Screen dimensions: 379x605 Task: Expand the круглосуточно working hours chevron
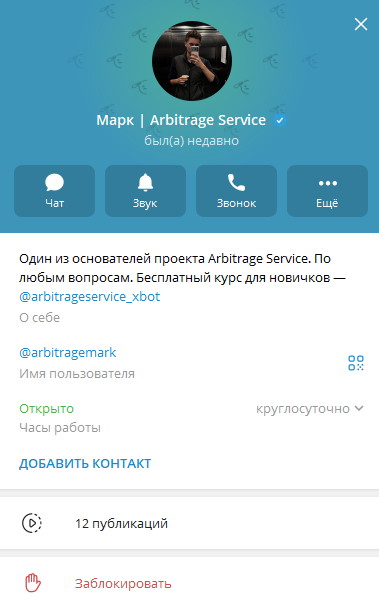tap(359, 408)
